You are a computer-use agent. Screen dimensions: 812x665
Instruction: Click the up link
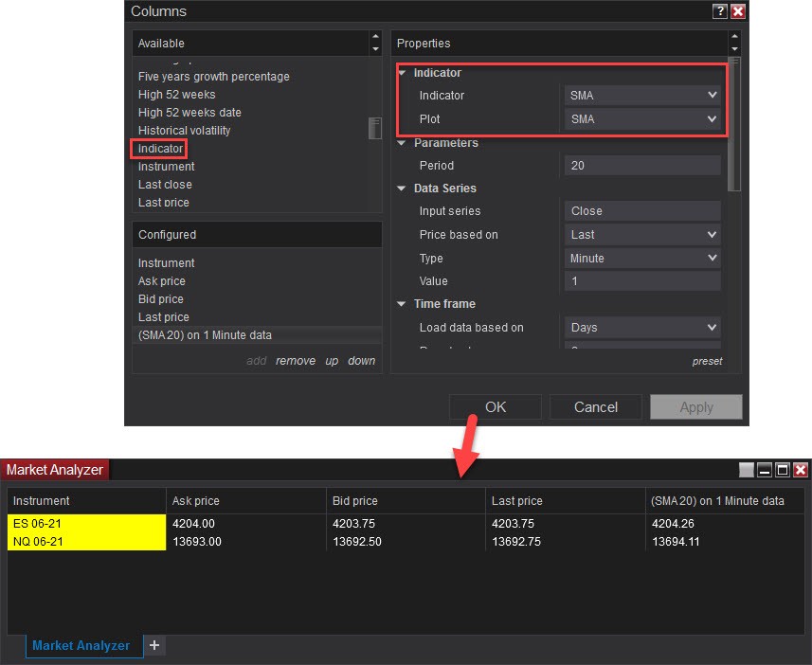[332, 361]
